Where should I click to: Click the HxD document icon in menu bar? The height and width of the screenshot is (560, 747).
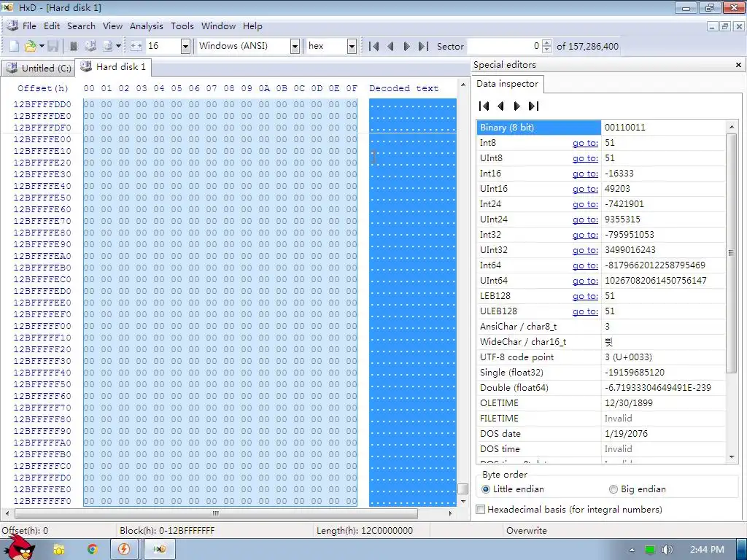12,26
